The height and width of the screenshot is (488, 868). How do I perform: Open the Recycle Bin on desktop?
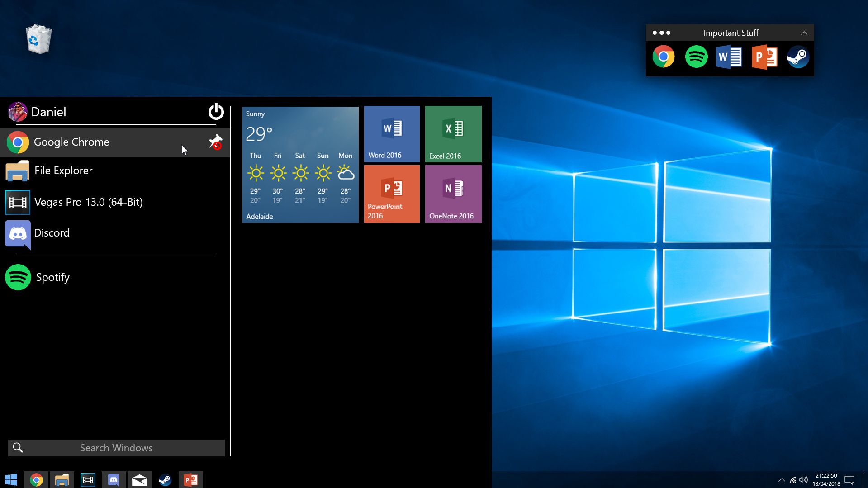pyautogui.click(x=39, y=39)
